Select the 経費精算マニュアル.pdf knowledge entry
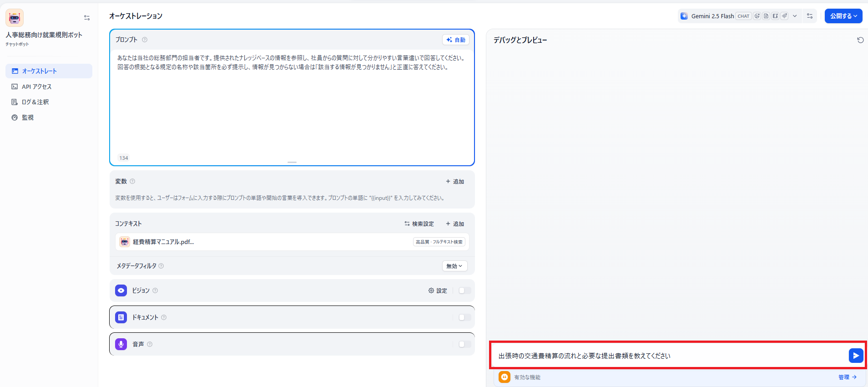The height and width of the screenshot is (387, 868). pyautogui.click(x=292, y=242)
